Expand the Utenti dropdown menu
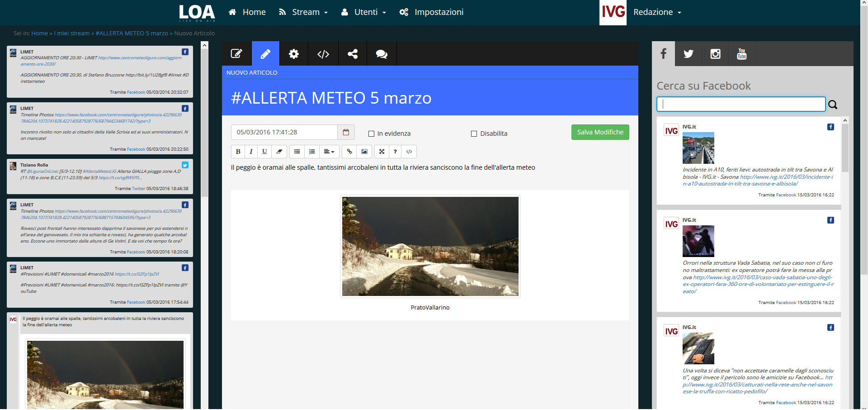Screen dimensions: 868x410 pyautogui.click(x=363, y=12)
